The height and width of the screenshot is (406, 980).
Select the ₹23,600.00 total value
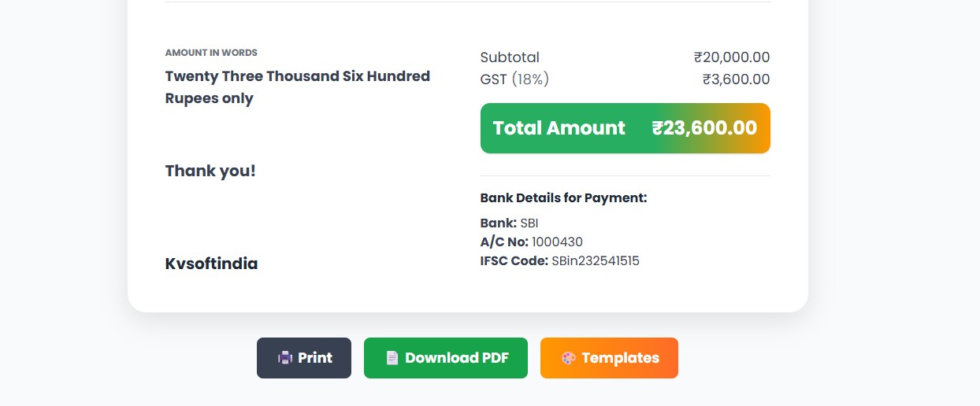pos(704,128)
